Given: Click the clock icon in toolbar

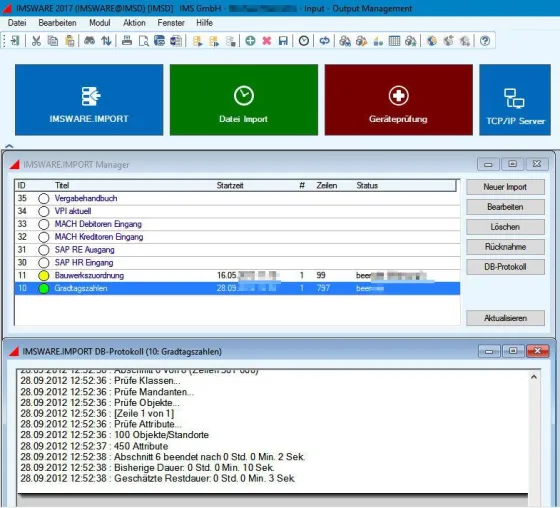Looking at the screenshot, I should click(x=304, y=41).
